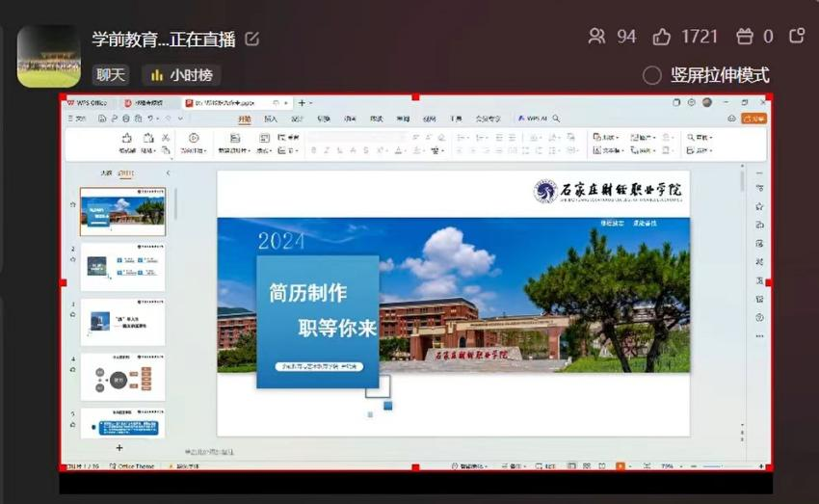Select slide 3 thumbnail
Viewport: 819px width, 504px height.
click(122, 322)
